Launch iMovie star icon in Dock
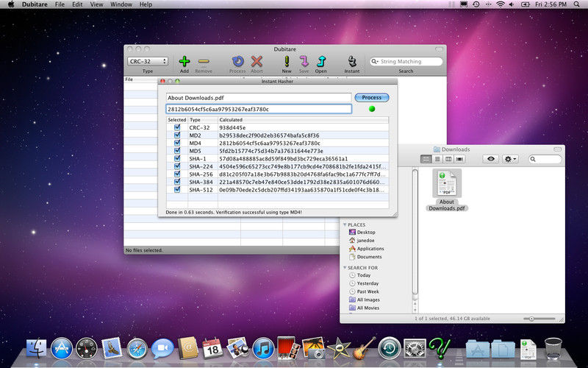The image size is (588, 368). (339, 349)
